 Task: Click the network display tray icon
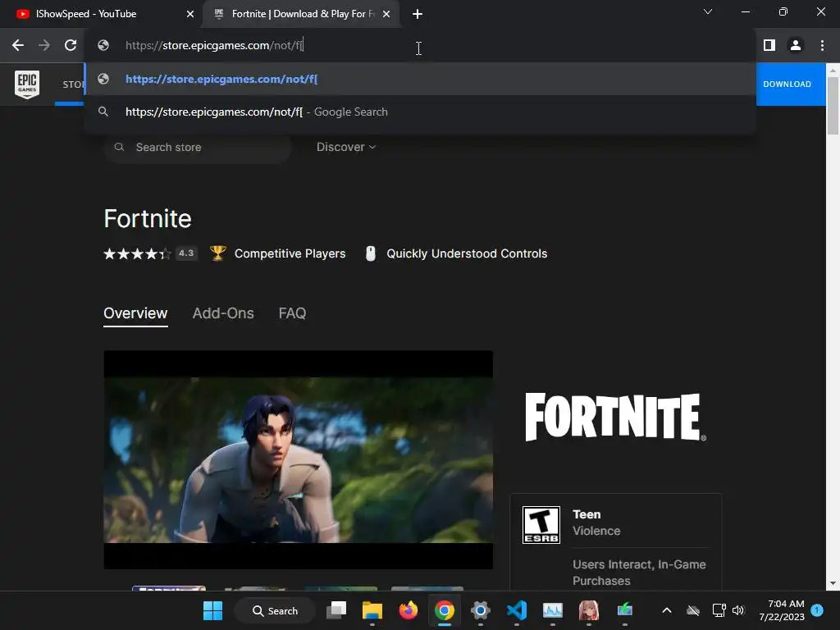pyautogui.click(x=719, y=610)
